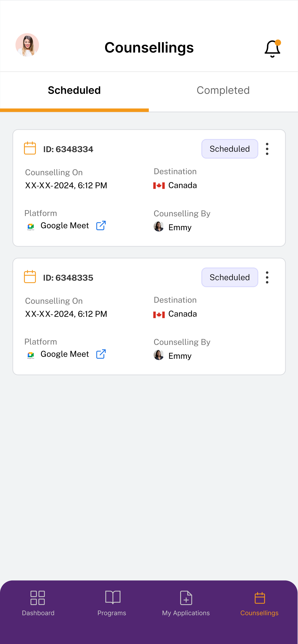Viewport: 298px width, 644px height.
Task: Click calendar icon beside ID 6348334
Action: pyautogui.click(x=30, y=148)
